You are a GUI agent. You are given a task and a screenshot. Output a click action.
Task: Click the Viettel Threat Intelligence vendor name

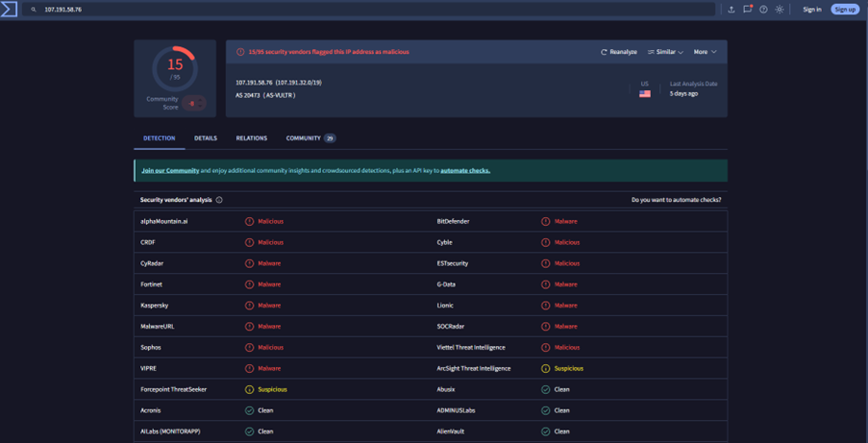pos(471,348)
